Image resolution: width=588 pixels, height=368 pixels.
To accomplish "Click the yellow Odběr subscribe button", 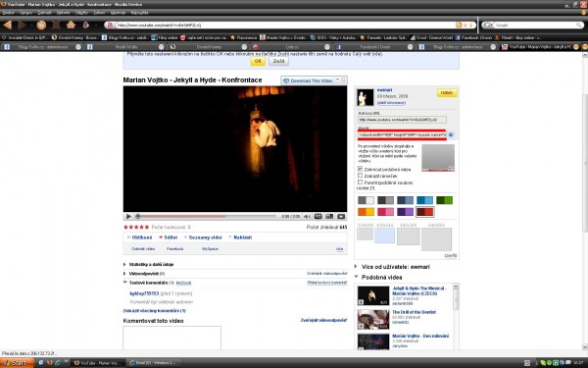I will coord(447,93).
